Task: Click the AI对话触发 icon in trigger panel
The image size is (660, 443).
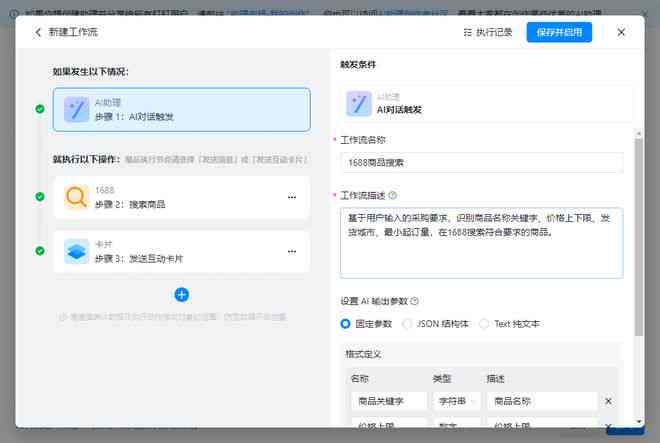Action: 359,104
